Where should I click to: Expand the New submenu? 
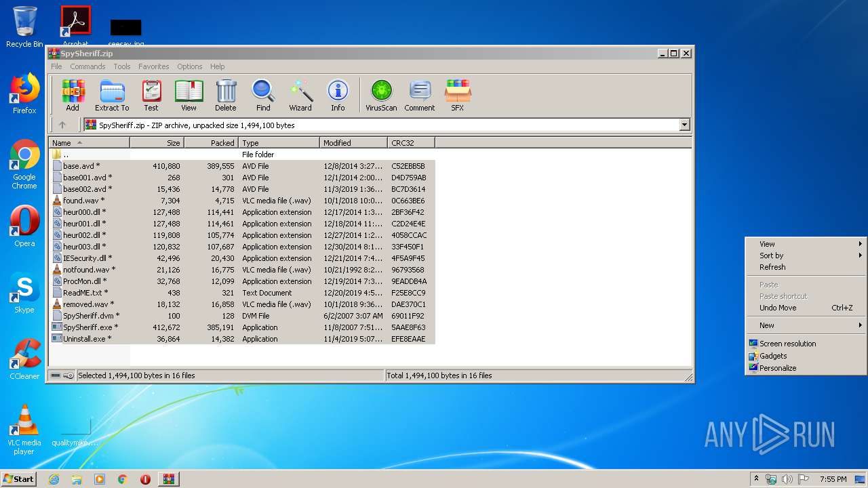[x=806, y=325]
